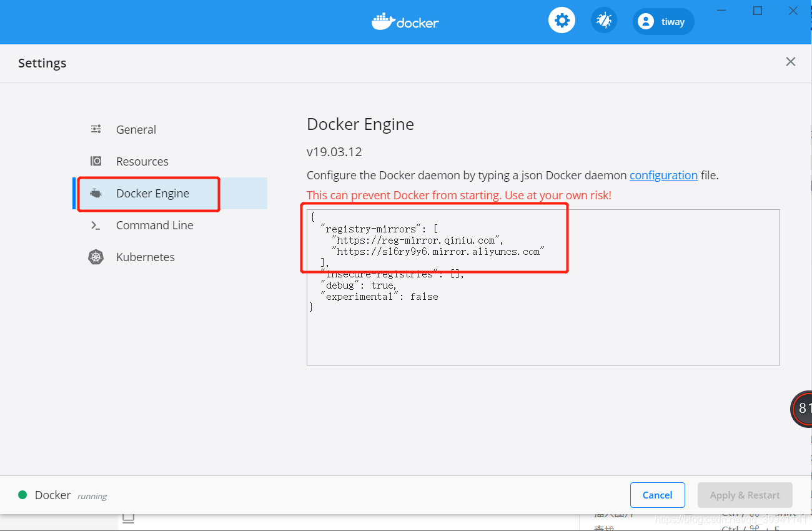Click the Docker whale logo

[405, 21]
